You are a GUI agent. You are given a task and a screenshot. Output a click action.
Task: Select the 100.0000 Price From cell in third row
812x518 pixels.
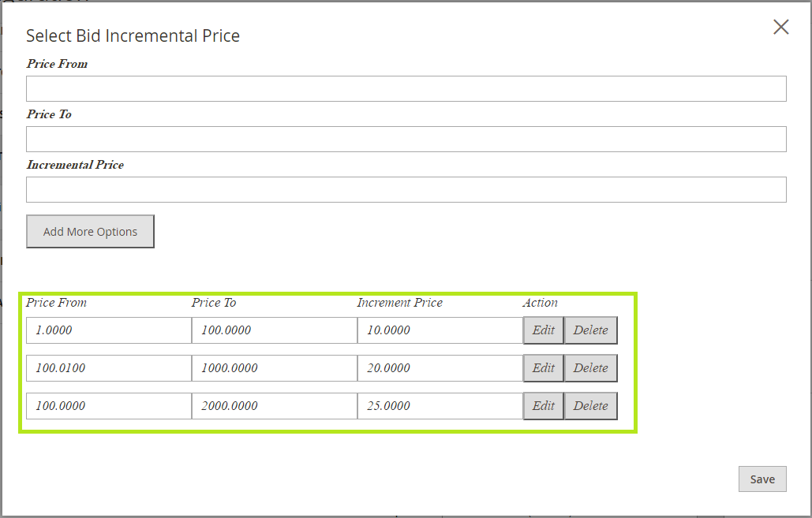[x=109, y=406]
